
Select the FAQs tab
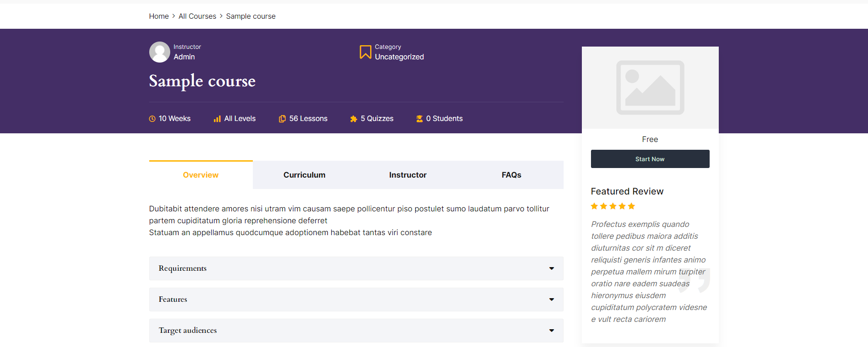512,175
